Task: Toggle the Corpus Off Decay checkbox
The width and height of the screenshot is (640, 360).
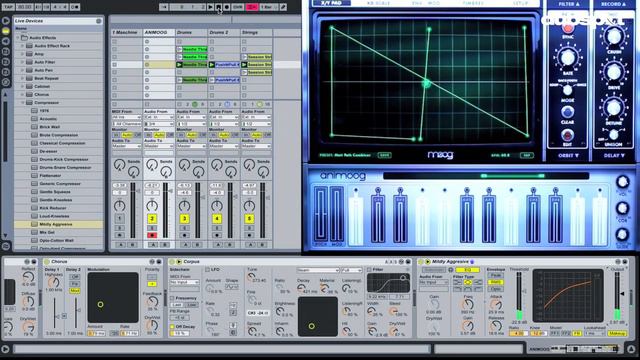Action: [x=172, y=327]
